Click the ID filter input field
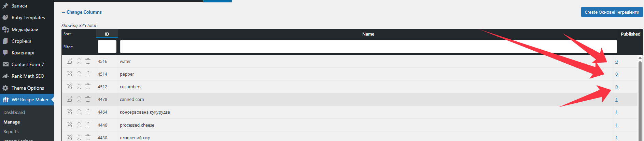The height and width of the screenshot is (141, 644). coord(107,47)
